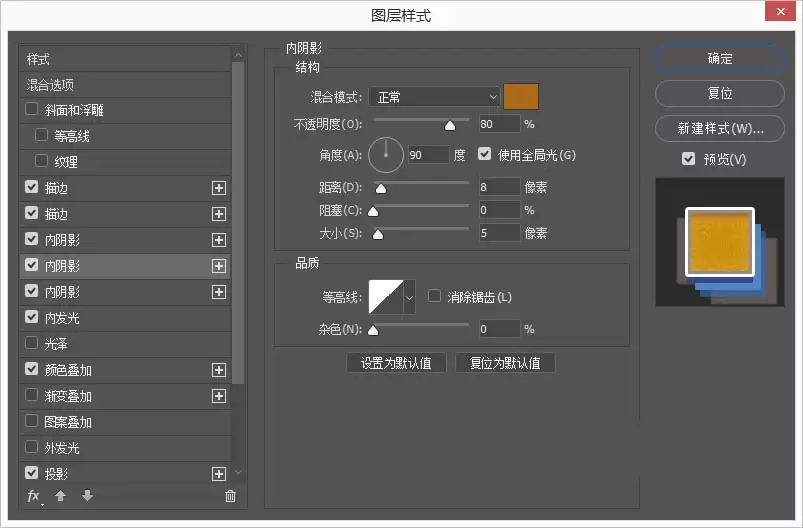Delete effect using trash icon
Viewport: 803px width, 528px height.
[x=230, y=496]
